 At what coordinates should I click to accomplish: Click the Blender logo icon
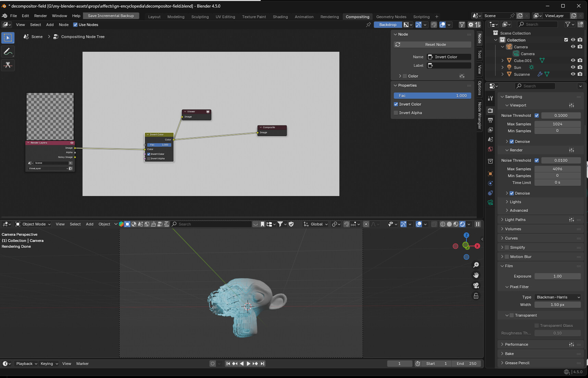[4, 16]
